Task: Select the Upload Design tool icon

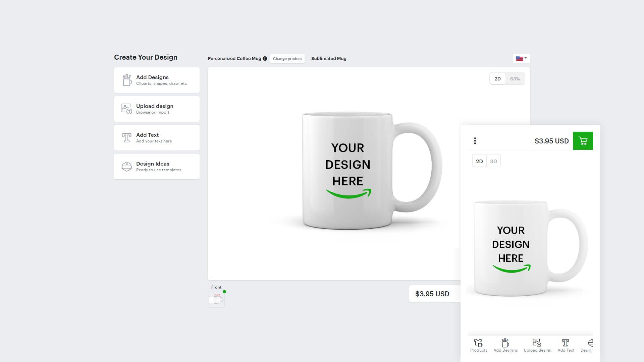Action: 126,109
